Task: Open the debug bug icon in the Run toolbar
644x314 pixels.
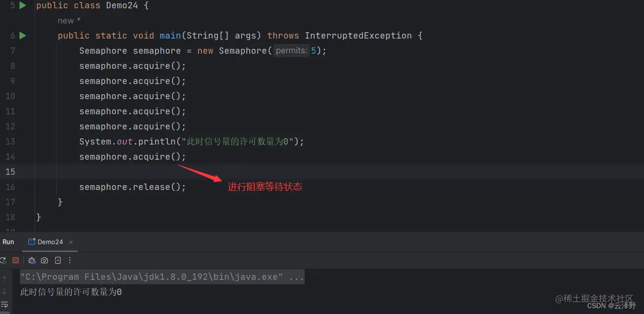Action: pos(32,260)
